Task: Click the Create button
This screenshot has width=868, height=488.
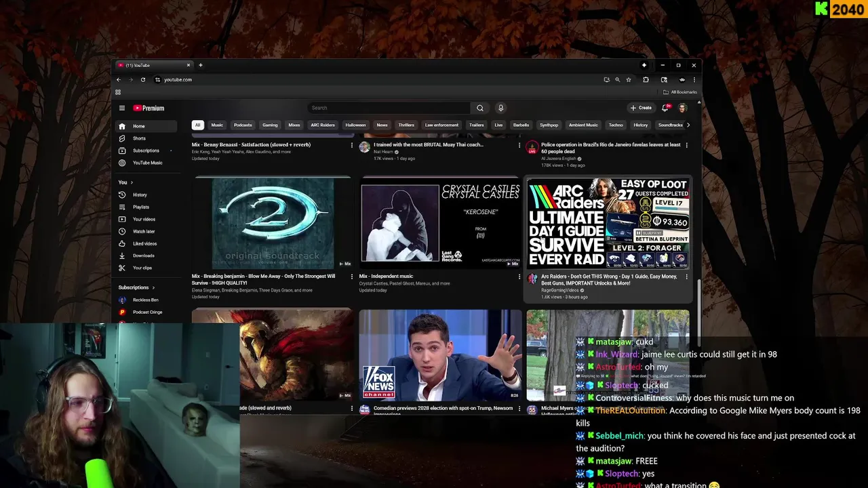Action: [x=641, y=108]
